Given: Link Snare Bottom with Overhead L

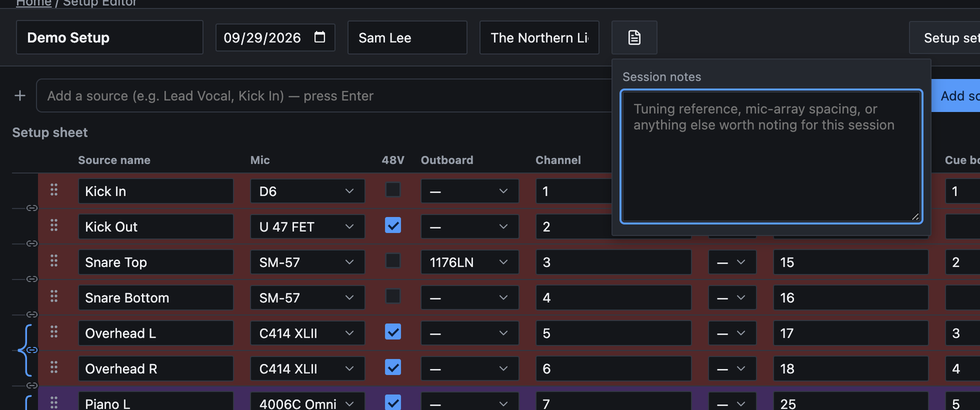Looking at the screenshot, I should 32,315.
